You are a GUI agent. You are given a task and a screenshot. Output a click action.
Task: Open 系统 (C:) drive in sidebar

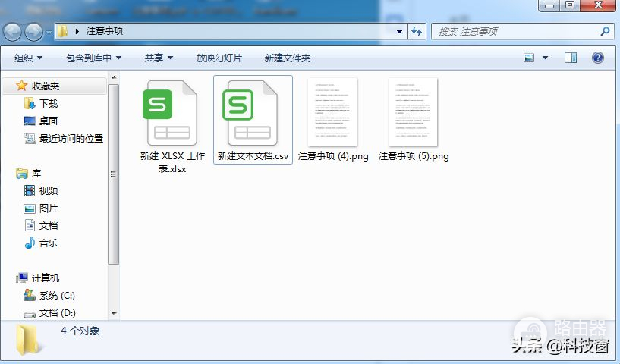coord(57,295)
